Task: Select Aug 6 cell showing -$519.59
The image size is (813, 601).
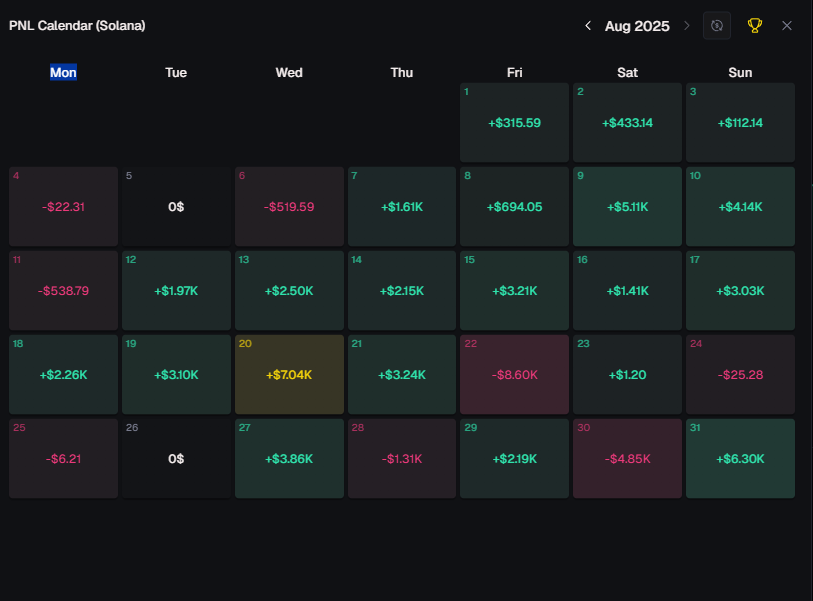Action: point(289,206)
